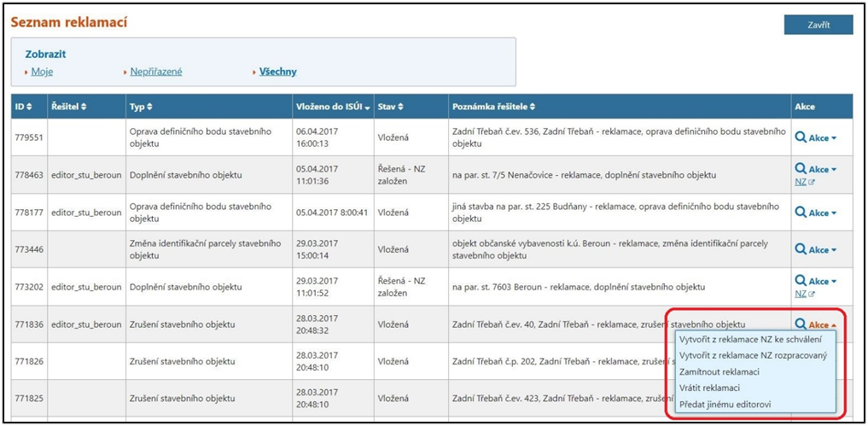Image resolution: width=868 pixels, height=426 pixels.
Task: Show Moje reclamations filter link
Action: tap(42, 72)
